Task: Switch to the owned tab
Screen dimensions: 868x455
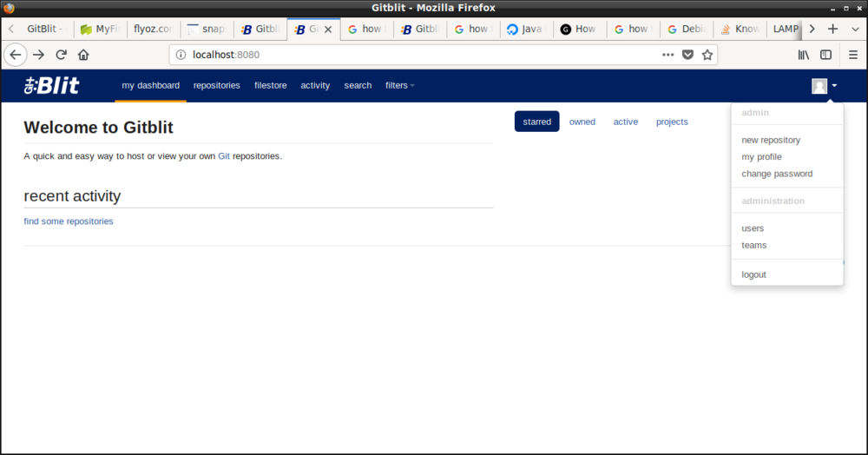Action: 582,122
